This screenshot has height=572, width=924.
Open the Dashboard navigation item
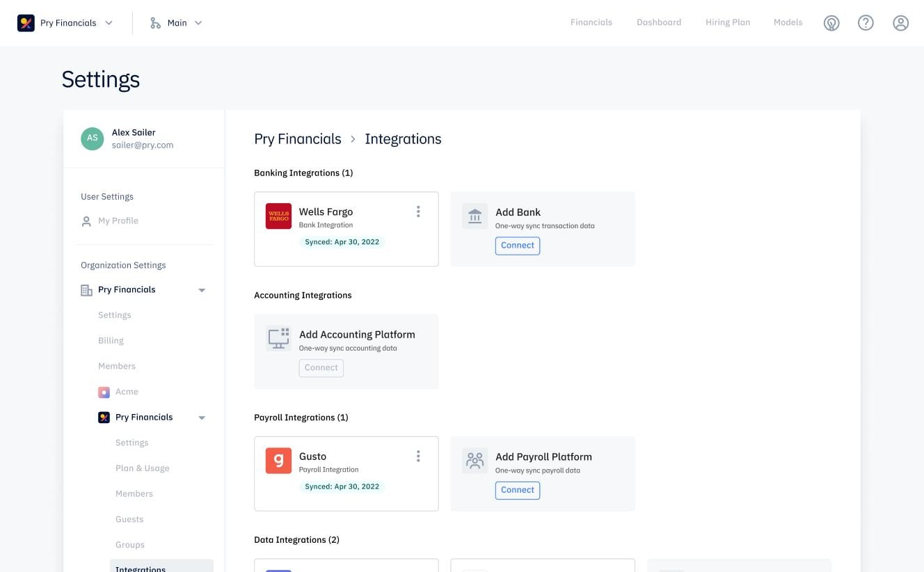[658, 22]
